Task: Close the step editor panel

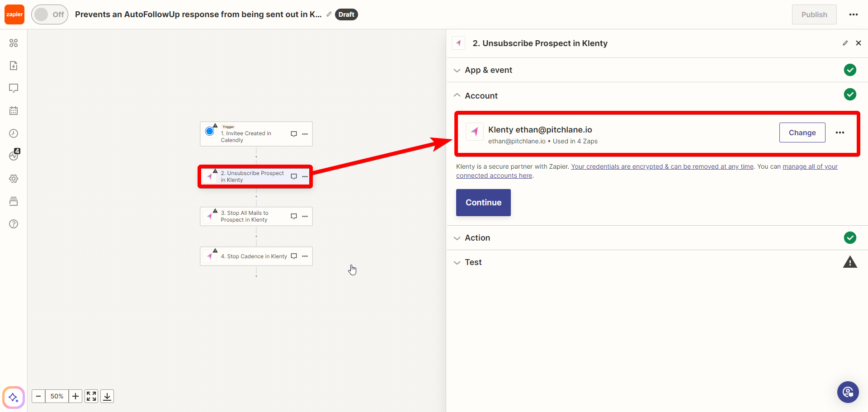Action: [x=859, y=43]
